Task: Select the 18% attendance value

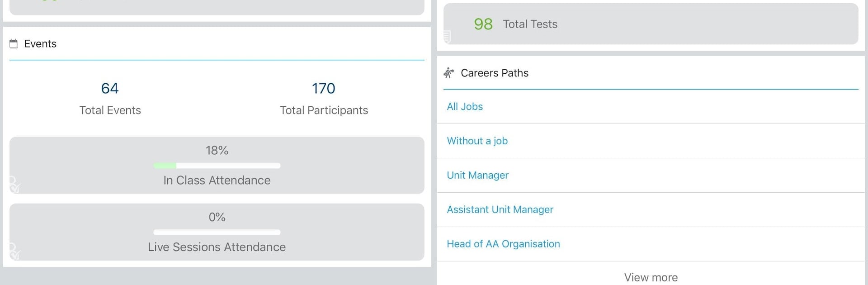Action: tap(217, 150)
